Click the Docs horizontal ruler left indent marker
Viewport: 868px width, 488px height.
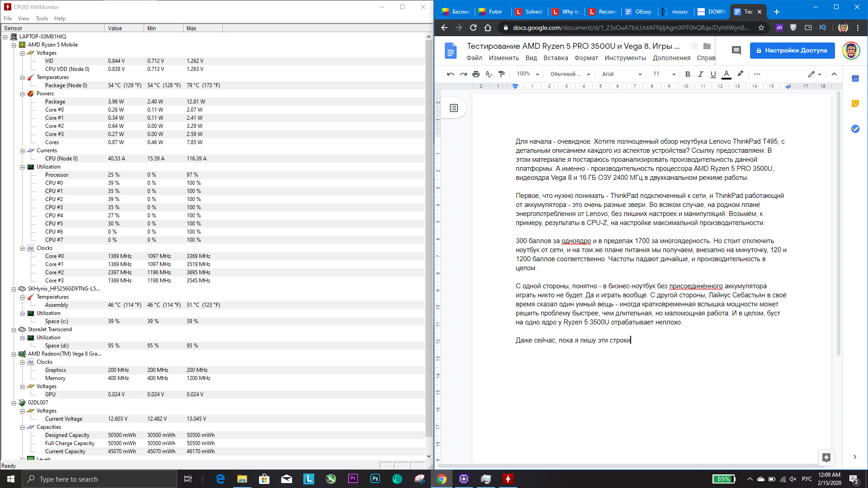click(515, 86)
